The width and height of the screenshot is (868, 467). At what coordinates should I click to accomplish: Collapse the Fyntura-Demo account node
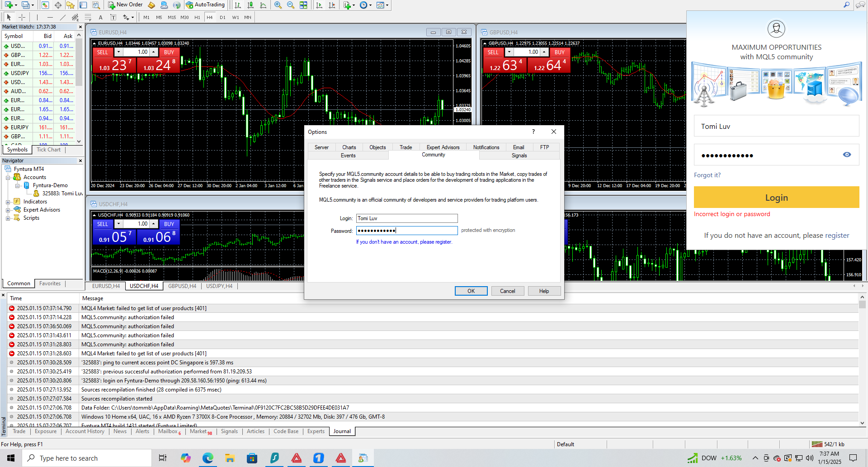pos(18,185)
